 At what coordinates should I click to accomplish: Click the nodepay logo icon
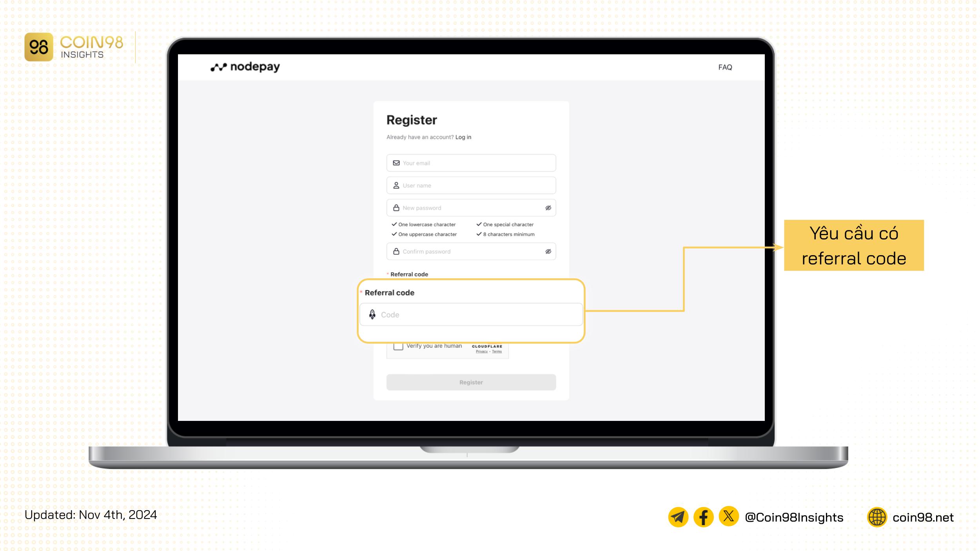click(217, 67)
